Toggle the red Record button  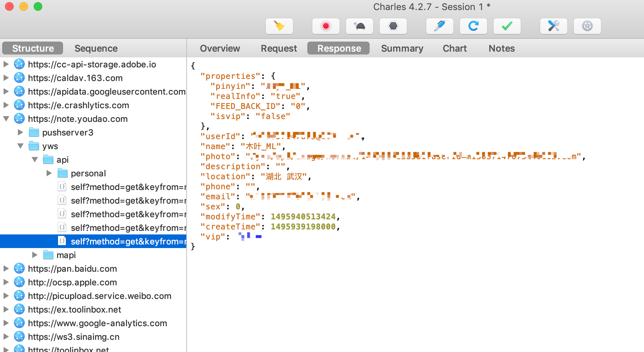point(326,26)
